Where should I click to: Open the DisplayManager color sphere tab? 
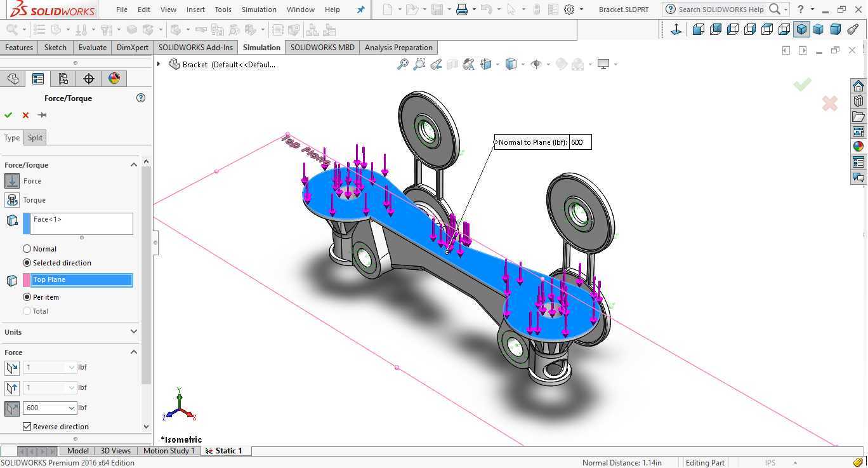(x=114, y=79)
